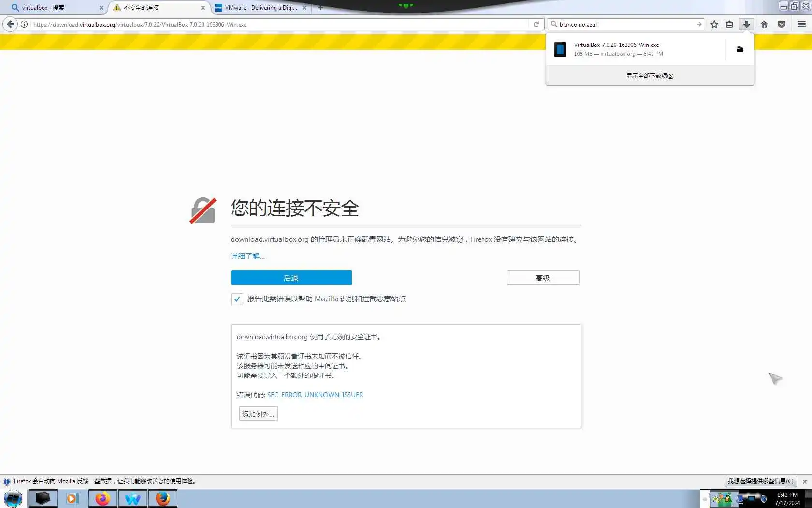Image resolution: width=812 pixels, height=508 pixels.
Task: Click the search magnifier icon in search box
Action: [554, 24]
